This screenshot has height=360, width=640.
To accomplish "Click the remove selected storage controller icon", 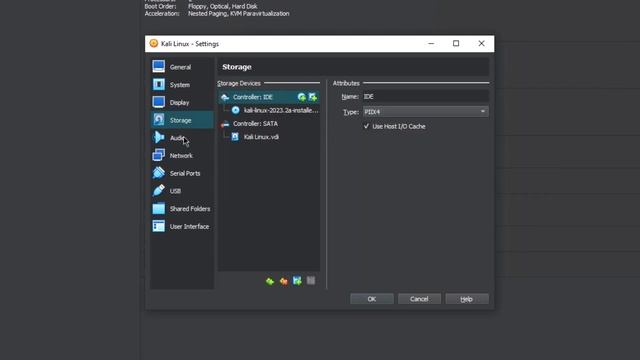I will point(284,281).
